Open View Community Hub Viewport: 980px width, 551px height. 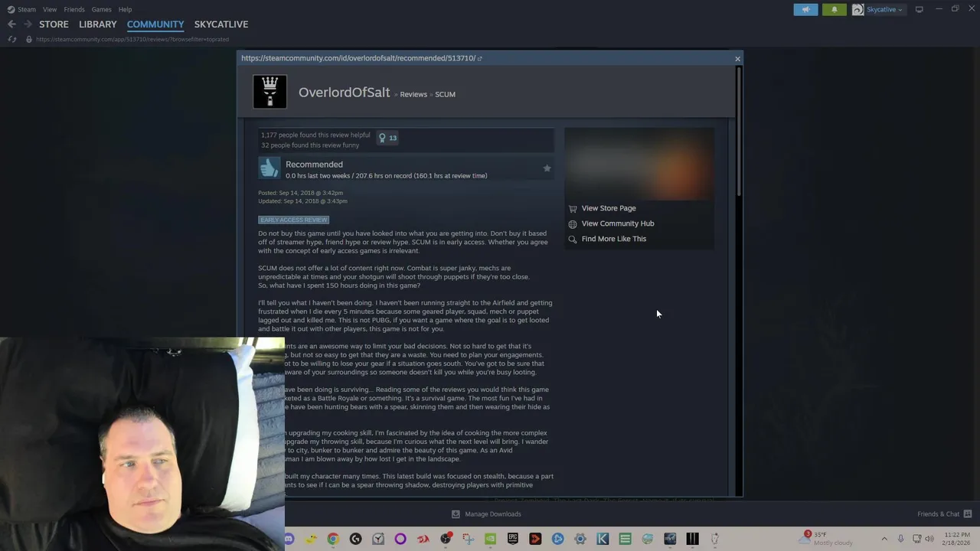coord(618,223)
